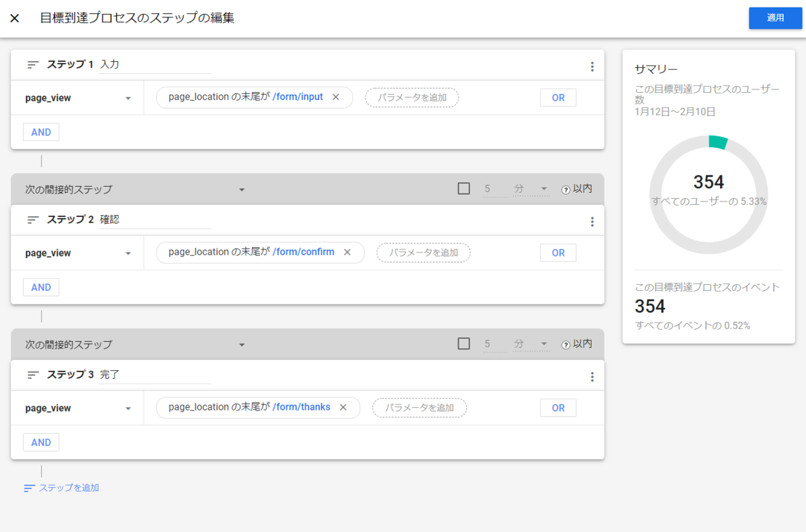The height and width of the screenshot is (532, 806).
Task: Open the three-dot menu for ステップ 3
Action: pos(592,377)
